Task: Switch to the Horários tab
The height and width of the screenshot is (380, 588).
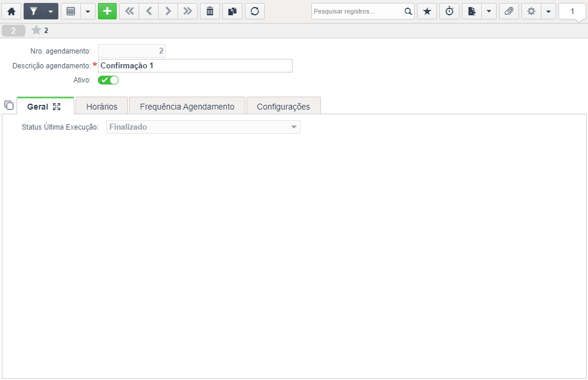Action: 101,107
